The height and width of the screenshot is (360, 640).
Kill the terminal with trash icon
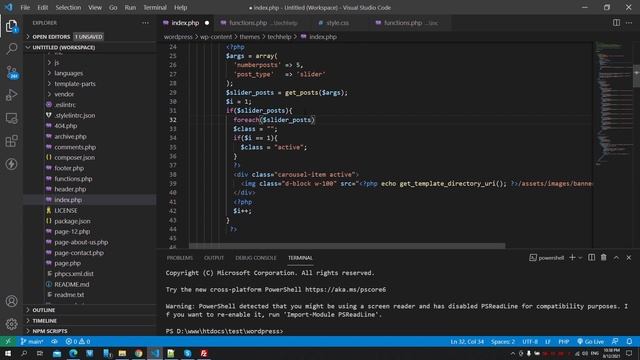pos(604,258)
